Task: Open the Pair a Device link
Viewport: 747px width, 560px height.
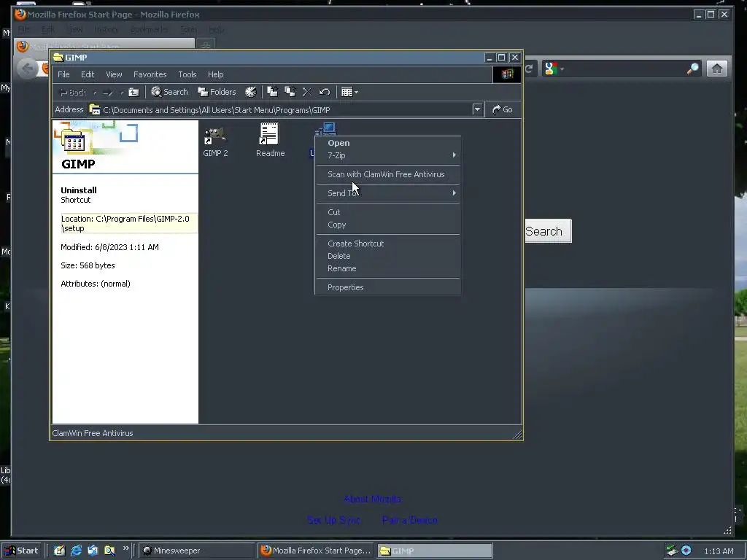Action: [410, 520]
